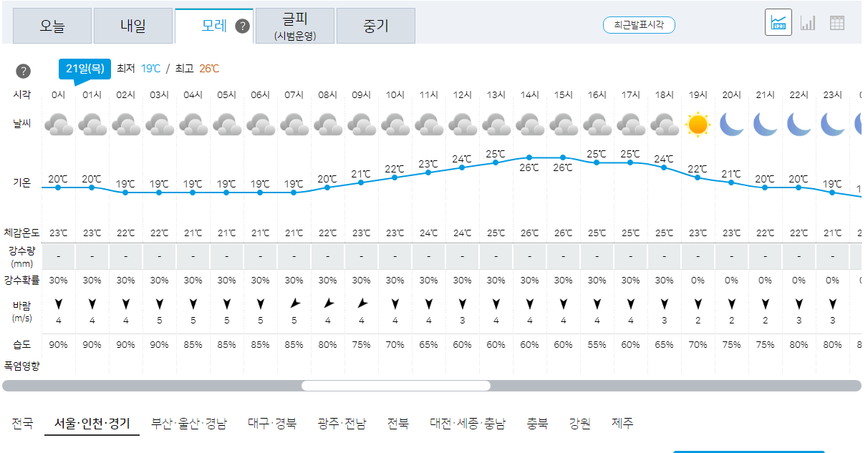Switch to the 오늘 tab

tap(52, 24)
